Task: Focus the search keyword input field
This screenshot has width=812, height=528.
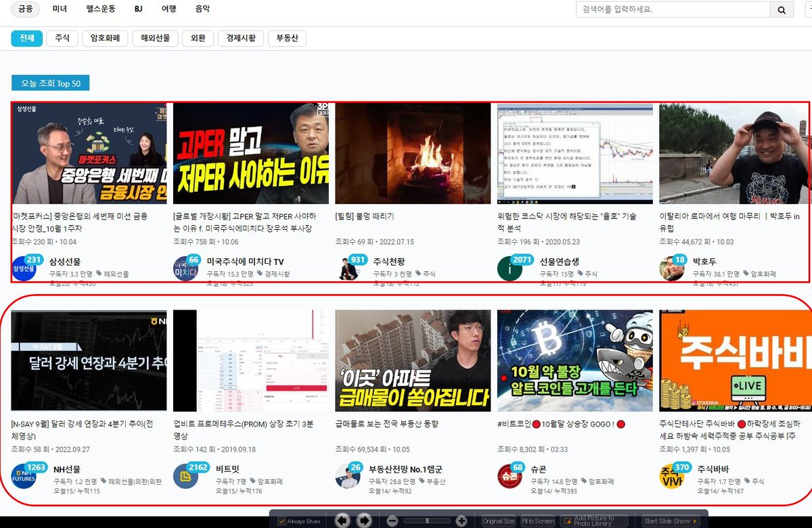Action: click(x=673, y=10)
